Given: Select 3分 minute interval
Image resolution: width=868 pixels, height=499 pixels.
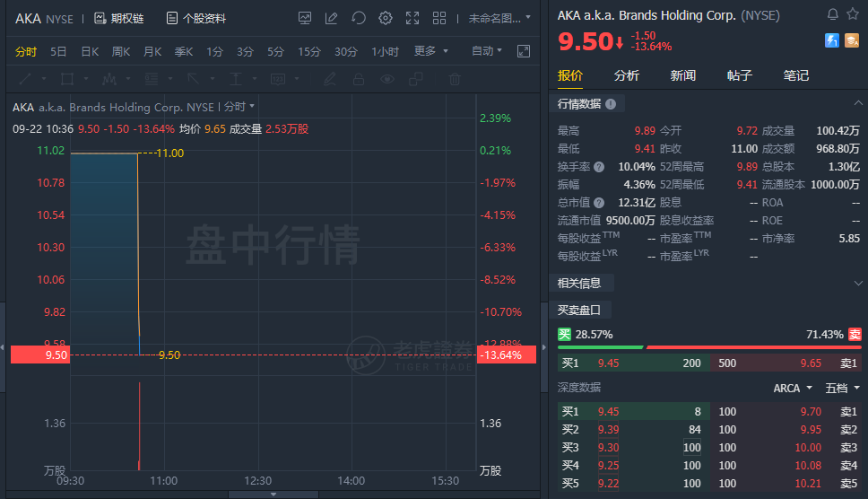Looking at the screenshot, I should click(245, 51).
